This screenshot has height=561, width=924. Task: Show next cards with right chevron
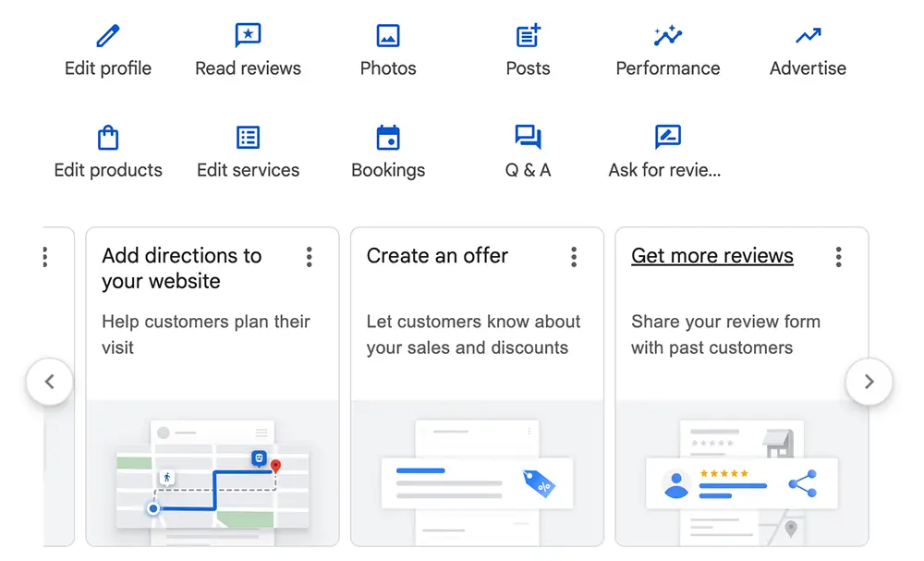869,382
